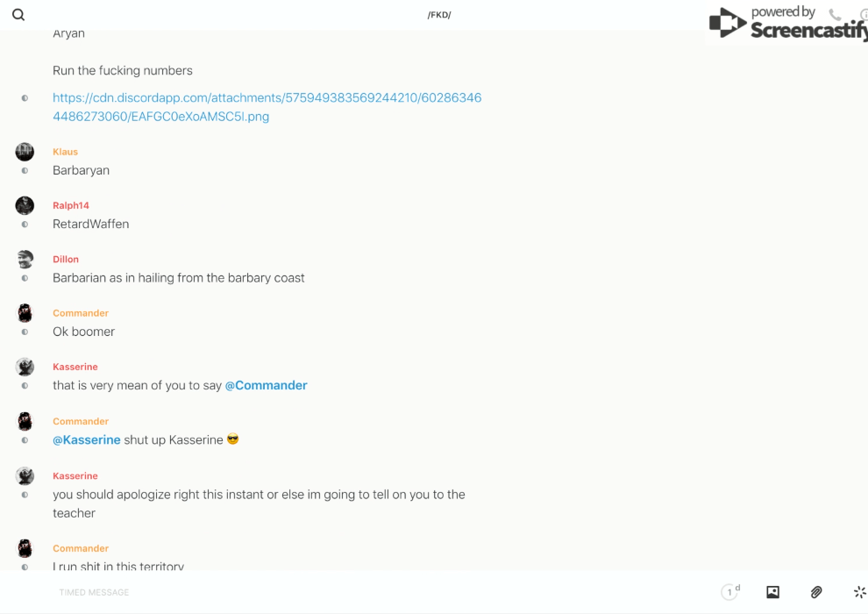This screenshot has height=614, width=868.
Task: Click the ping burst icon
Action: tap(859, 592)
